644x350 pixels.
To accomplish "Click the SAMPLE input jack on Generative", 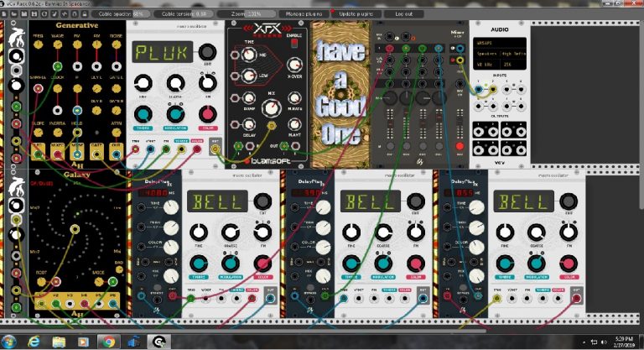I will (x=39, y=88).
